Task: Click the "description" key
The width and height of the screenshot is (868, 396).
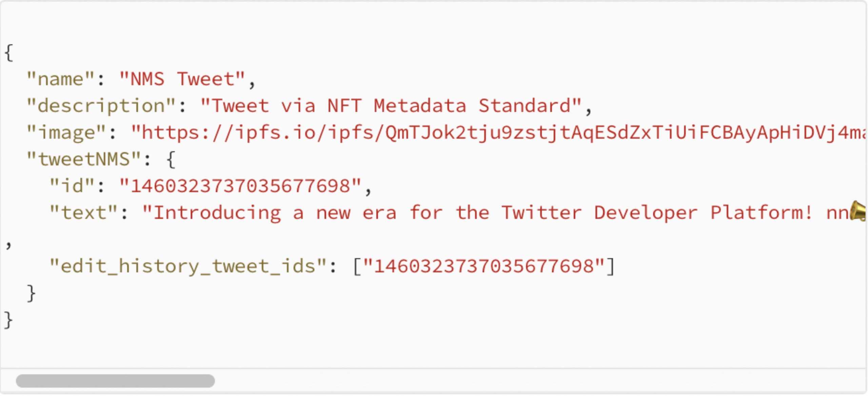Action: pyautogui.click(x=101, y=106)
